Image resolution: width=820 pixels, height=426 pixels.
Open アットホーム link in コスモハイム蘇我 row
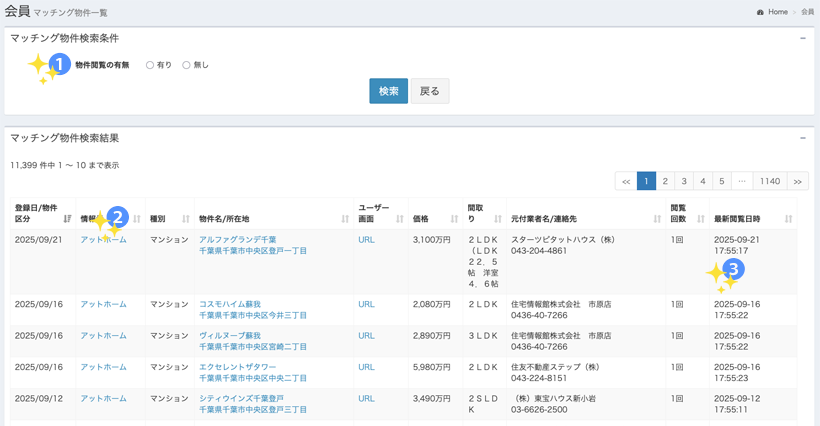tap(104, 304)
